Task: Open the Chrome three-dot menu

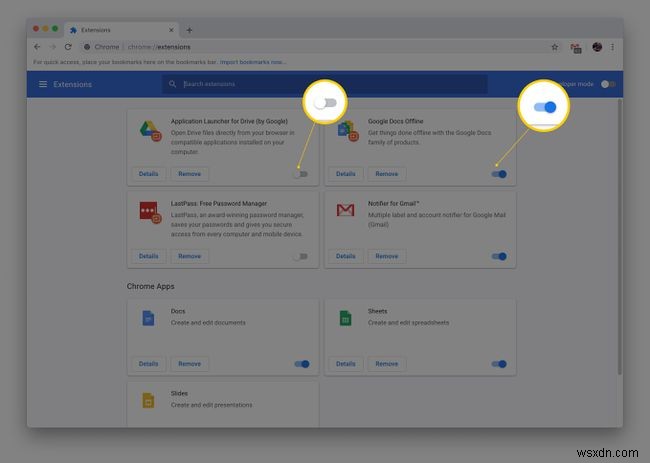Action: pos(612,47)
